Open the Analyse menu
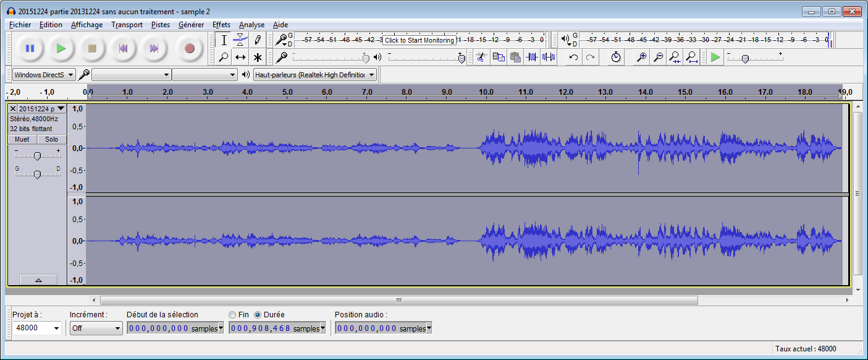868x360 pixels. (251, 25)
